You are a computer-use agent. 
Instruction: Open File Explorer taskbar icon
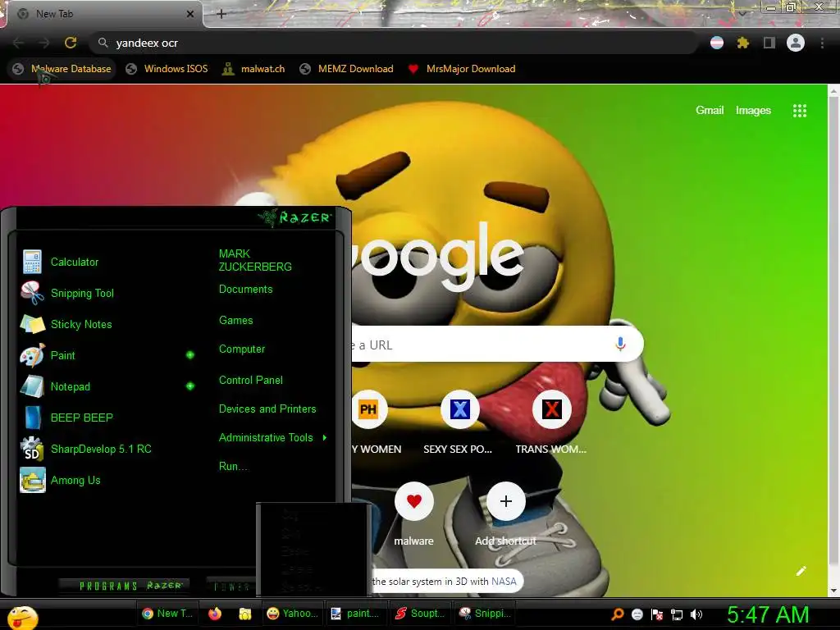(x=244, y=614)
